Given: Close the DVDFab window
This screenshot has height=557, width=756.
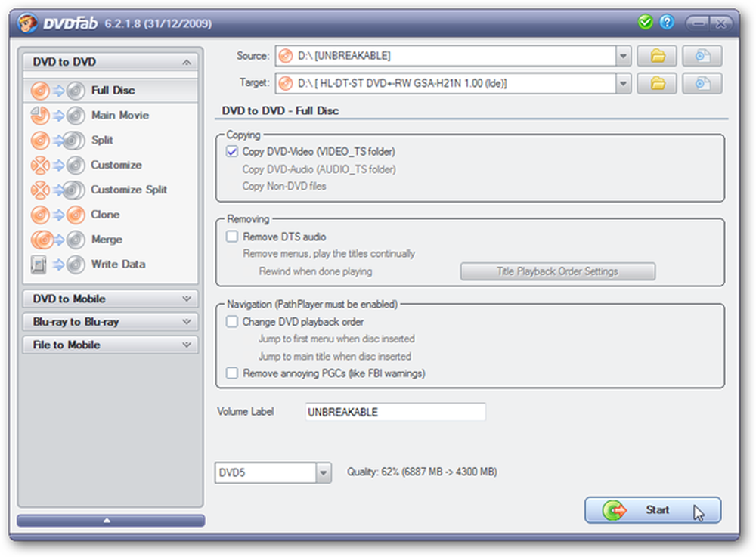Looking at the screenshot, I should 720,23.
